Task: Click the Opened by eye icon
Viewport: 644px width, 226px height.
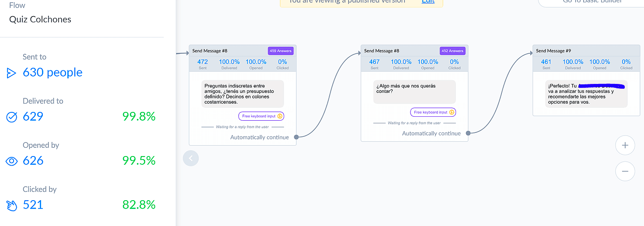Action: click(x=11, y=161)
